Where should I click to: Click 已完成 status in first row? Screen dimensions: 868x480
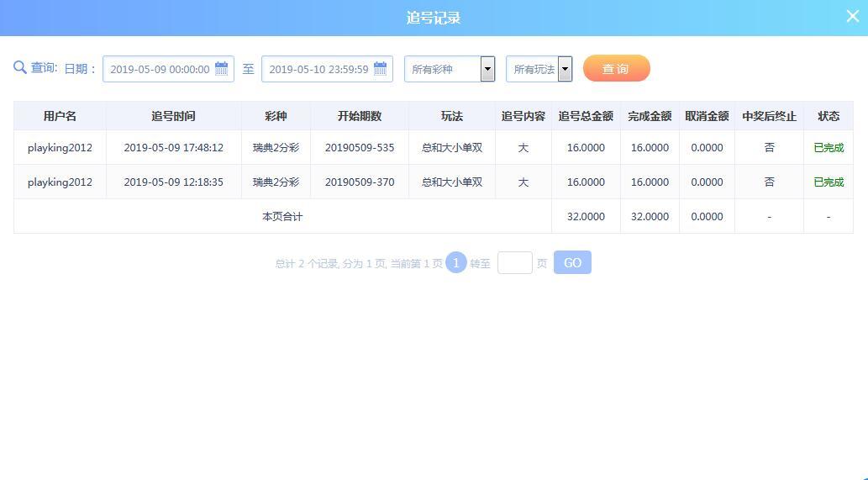point(828,148)
